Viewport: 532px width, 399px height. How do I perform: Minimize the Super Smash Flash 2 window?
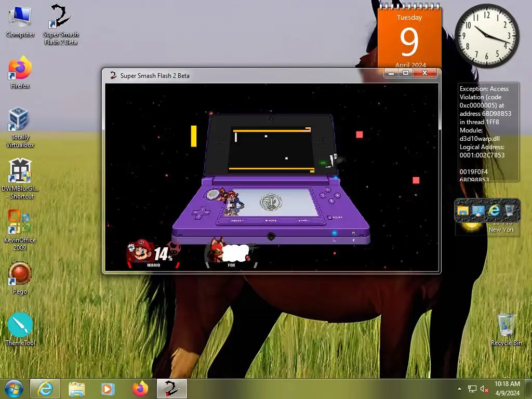coord(391,73)
